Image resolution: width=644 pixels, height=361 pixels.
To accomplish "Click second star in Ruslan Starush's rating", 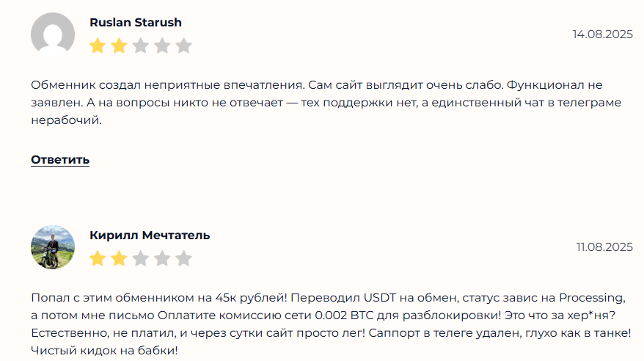I will pos(119,47).
